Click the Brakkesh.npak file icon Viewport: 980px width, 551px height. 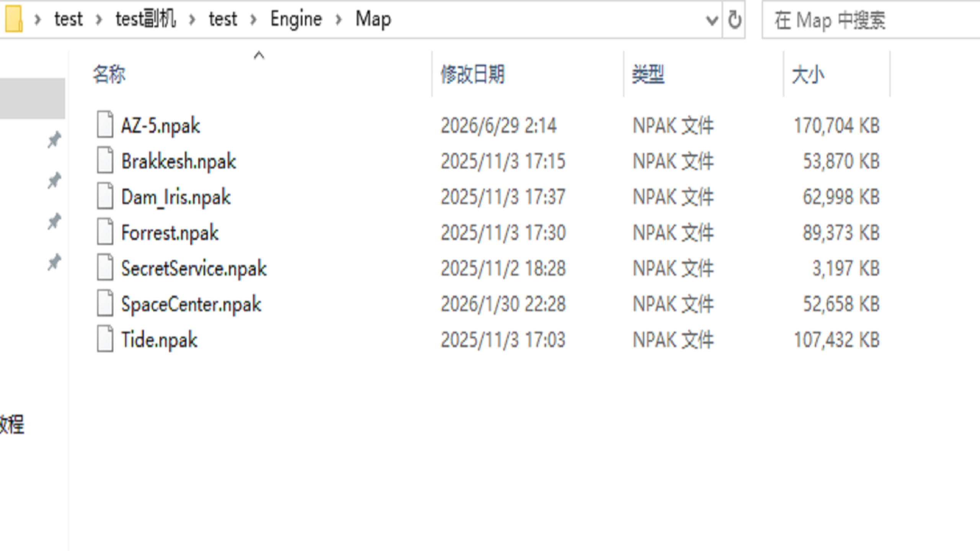(x=105, y=160)
